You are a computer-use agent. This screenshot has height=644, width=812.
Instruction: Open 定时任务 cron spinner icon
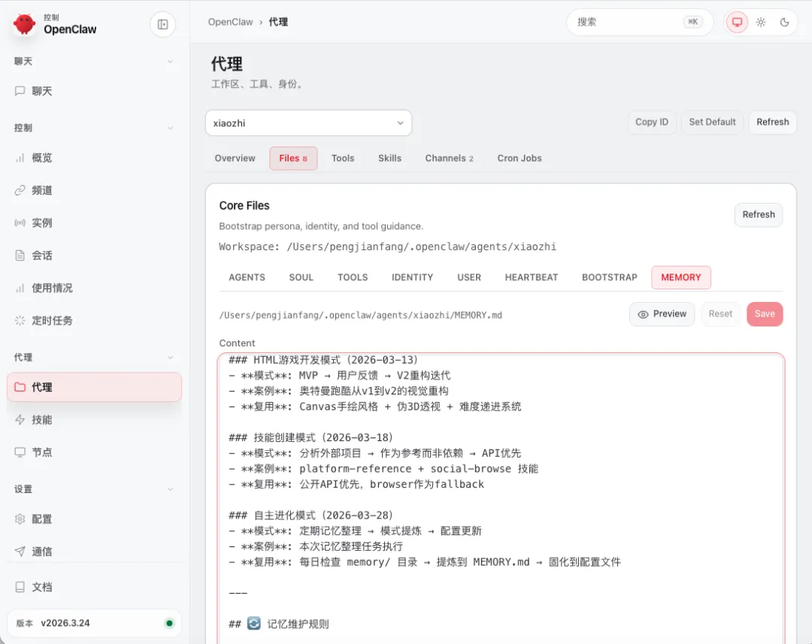[x=20, y=320]
